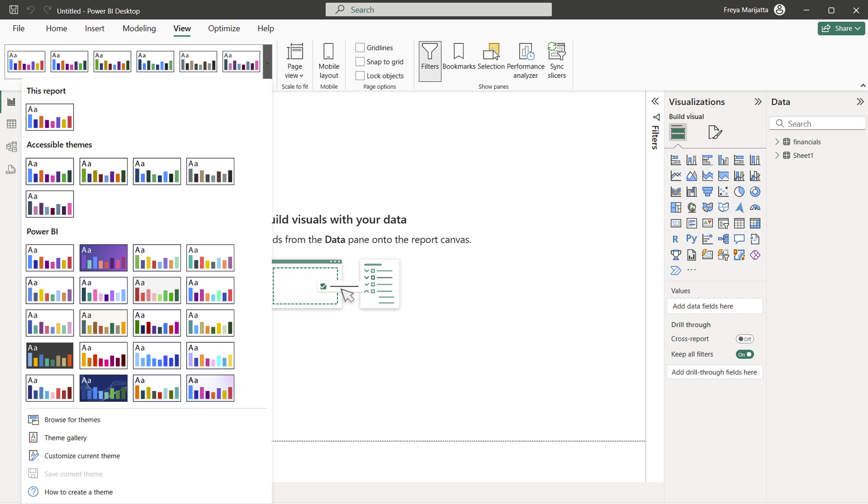The width and height of the screenshot is (868, 504).
Task: Apply the dark gray-background Power BI theme
Action: [50, 355]
